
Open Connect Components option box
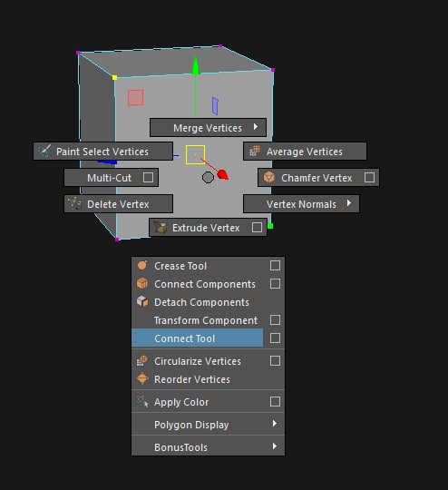click(x=275, y=284)
